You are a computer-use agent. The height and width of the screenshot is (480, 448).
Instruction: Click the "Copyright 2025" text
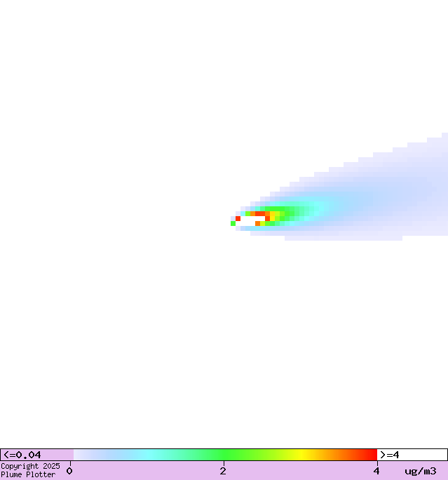tap(30, 466)
